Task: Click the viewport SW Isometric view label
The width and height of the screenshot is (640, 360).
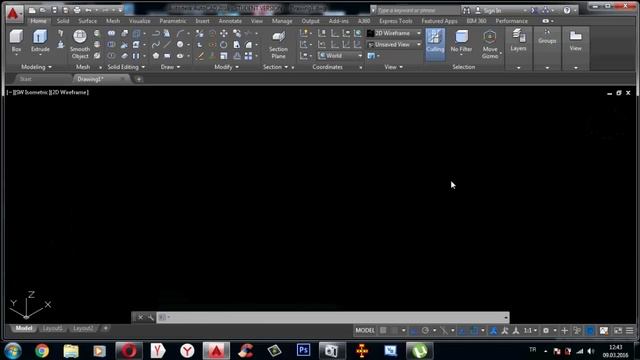Action: [31, 92]
